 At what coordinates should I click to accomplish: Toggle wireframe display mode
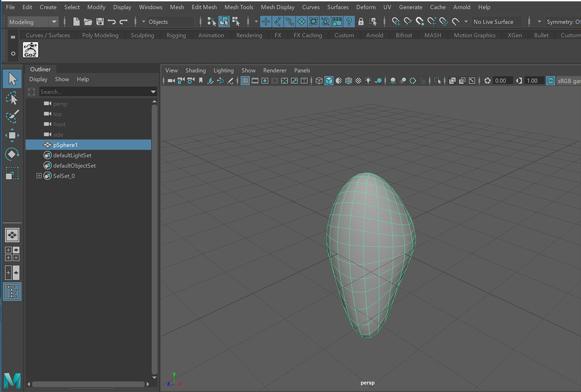[319, 81]
